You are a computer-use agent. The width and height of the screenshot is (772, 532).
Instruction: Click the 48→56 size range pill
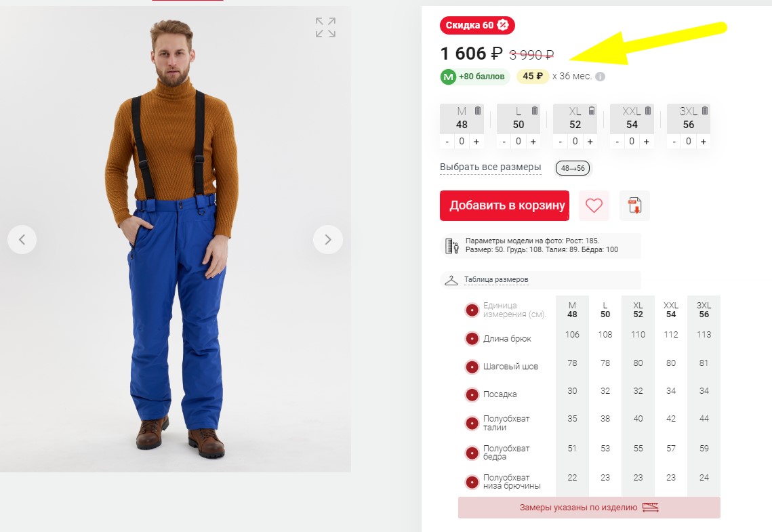click(573, 168)
